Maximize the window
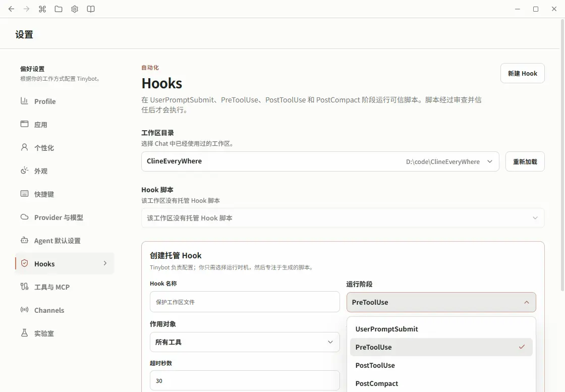Viewport: 565px width, 392px height. (x=536, y=9)
